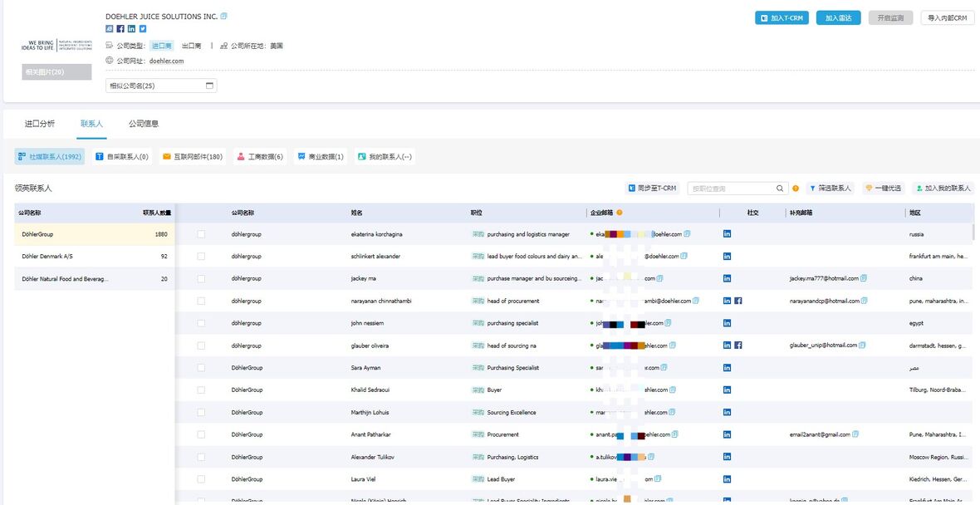The image size is (980, 505).
Task: Select checkbox for glauber oliveira row
Action: coord(201,345)
